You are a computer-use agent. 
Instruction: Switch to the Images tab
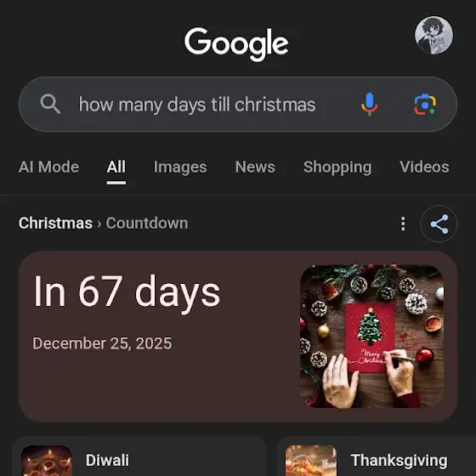pyautogui.click(x=180, y=167)
